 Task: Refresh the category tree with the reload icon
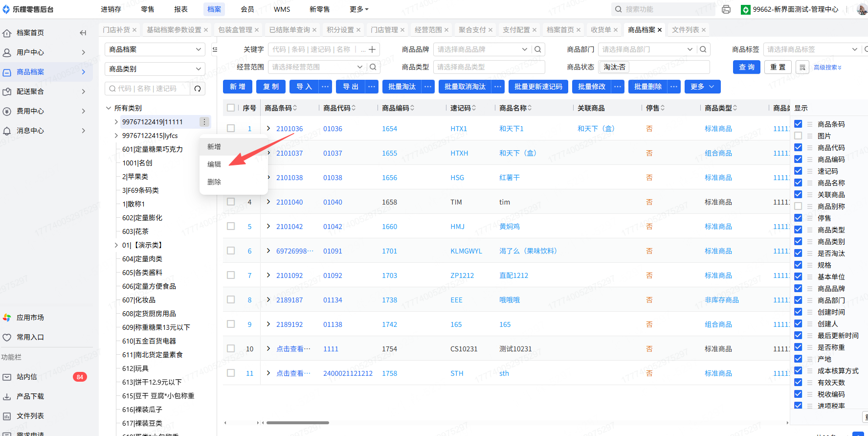coord(198,89)
